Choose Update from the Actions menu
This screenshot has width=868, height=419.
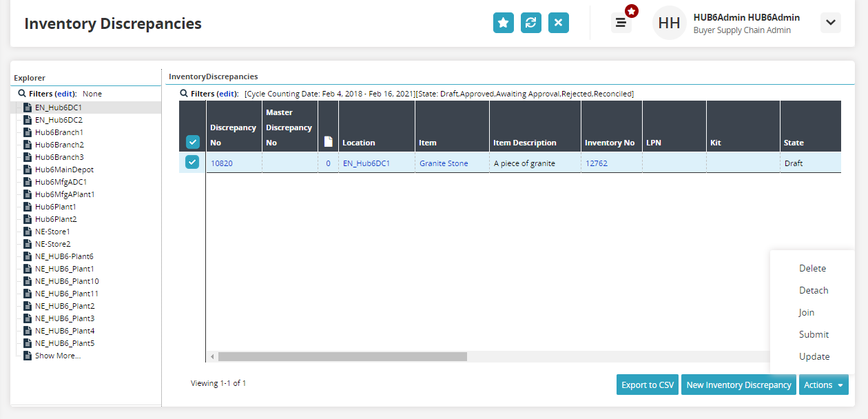[x=813, y=356]
